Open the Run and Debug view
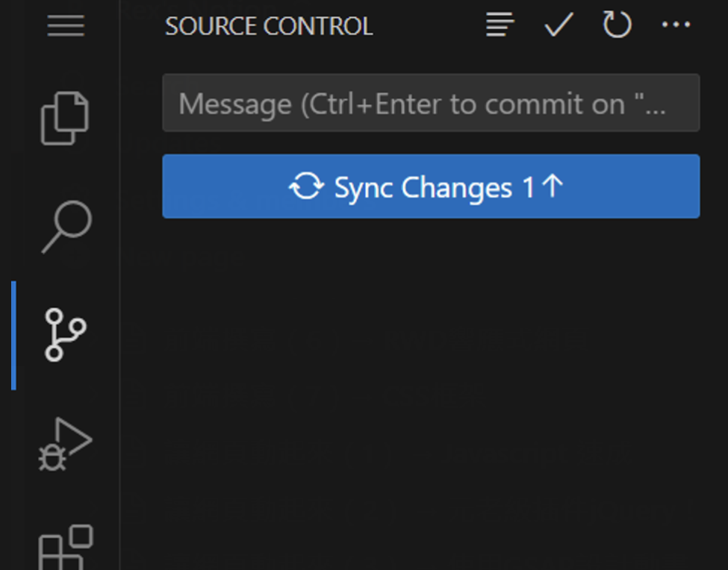 (x=65, y=445)
